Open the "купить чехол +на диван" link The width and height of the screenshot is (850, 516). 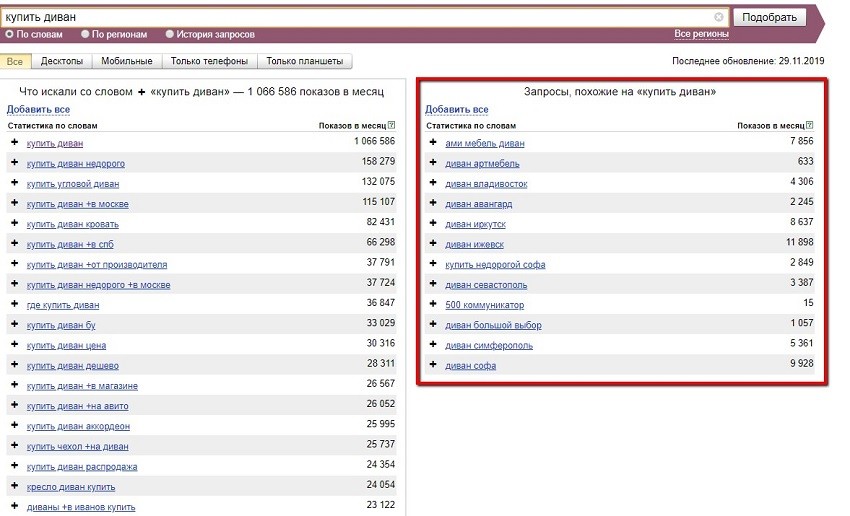tap(78, 447)
